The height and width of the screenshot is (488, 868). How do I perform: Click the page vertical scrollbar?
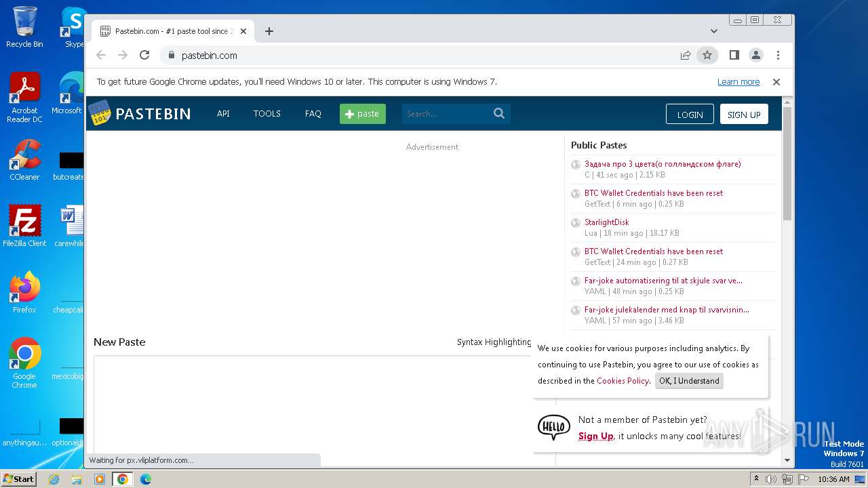click(x=787, y=163)
